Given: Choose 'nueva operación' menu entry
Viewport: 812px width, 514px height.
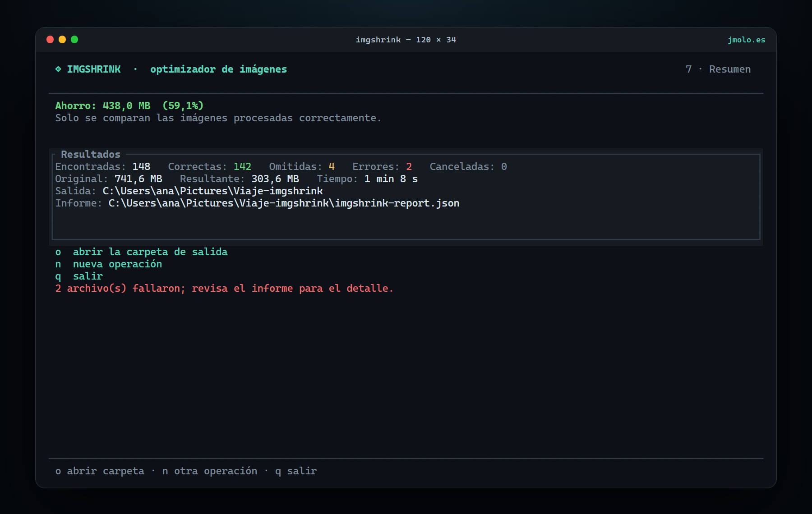Looking at the screenshot, I should (x=108, y=264).
